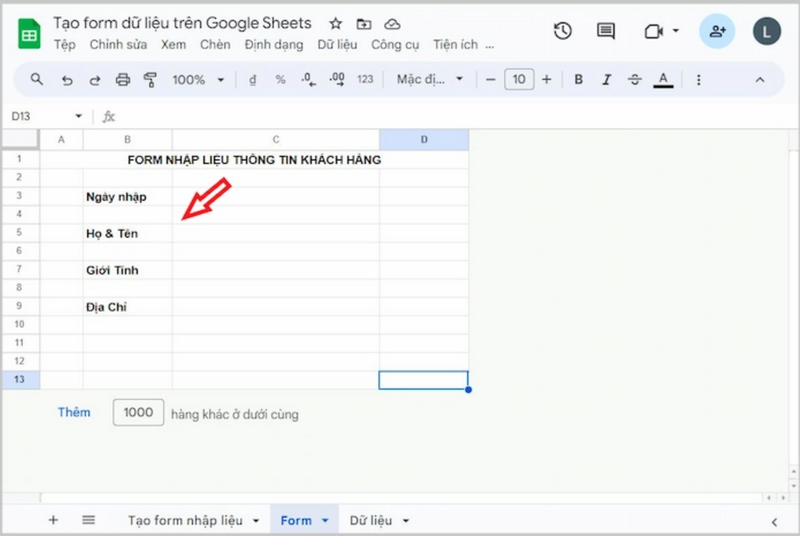
Task: Click the print icon in toolbar
Action: pos(123,80)
